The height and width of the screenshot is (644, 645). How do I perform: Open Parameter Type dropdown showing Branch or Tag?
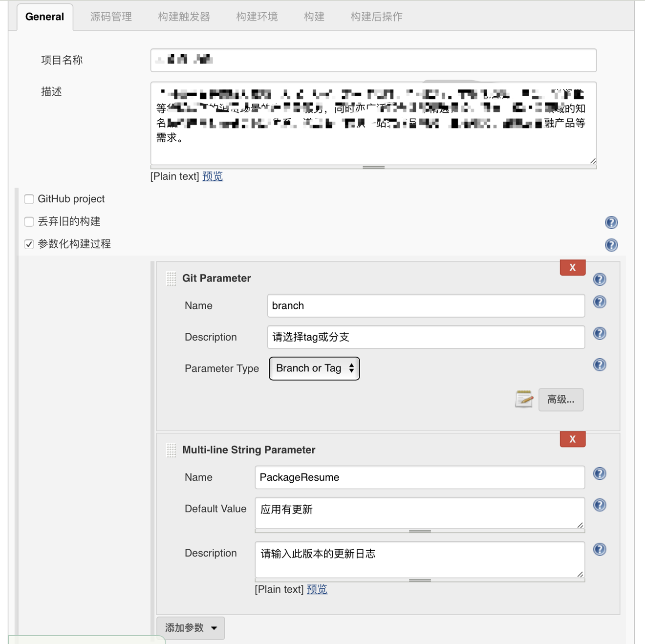pyautogui.click(x=314, y=368)
